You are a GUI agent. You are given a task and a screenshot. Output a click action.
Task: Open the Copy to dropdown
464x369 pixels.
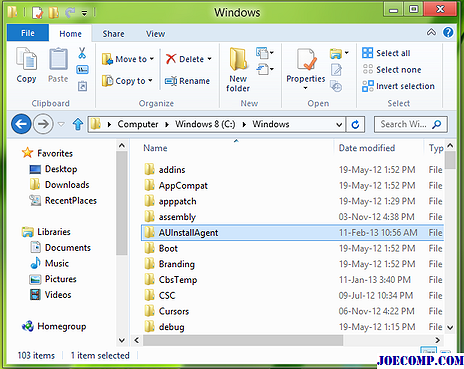coord(150,81)
